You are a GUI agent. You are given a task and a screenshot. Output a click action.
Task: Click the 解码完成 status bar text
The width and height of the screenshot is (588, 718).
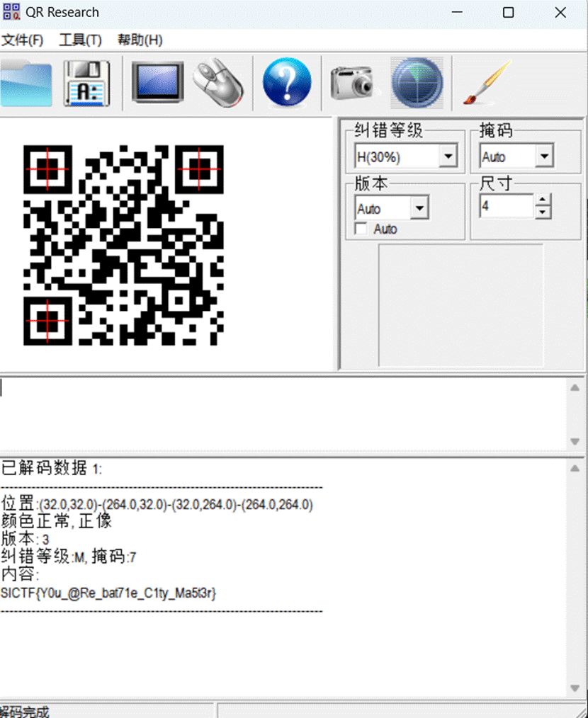coord(24,711)
